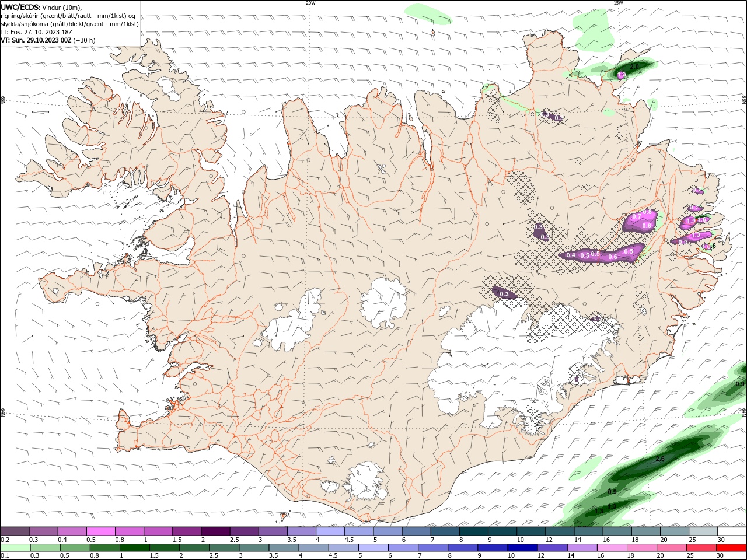This screenshot has width=747, height=560.
Task: Click the 'VT: Sun. 29.10.2023 00Z' valid time
Action: pos(36,40)
